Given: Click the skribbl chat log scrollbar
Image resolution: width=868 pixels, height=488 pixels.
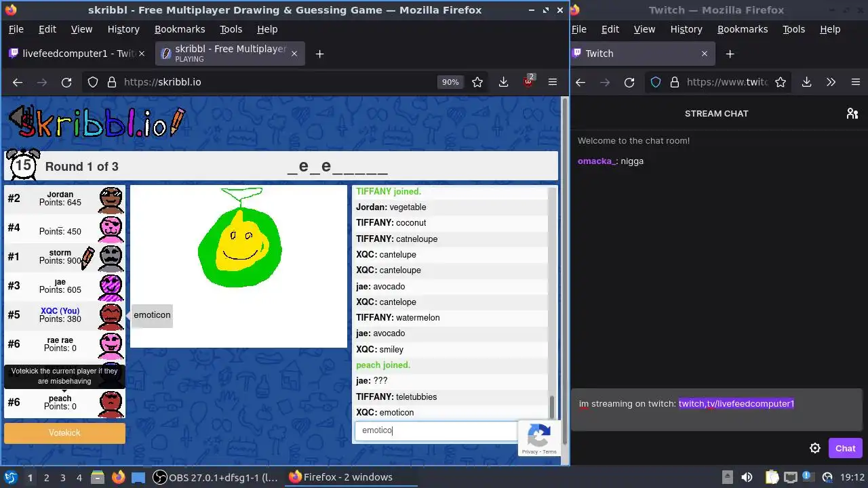Looking at the screenshot, I should tap(552, 407).
